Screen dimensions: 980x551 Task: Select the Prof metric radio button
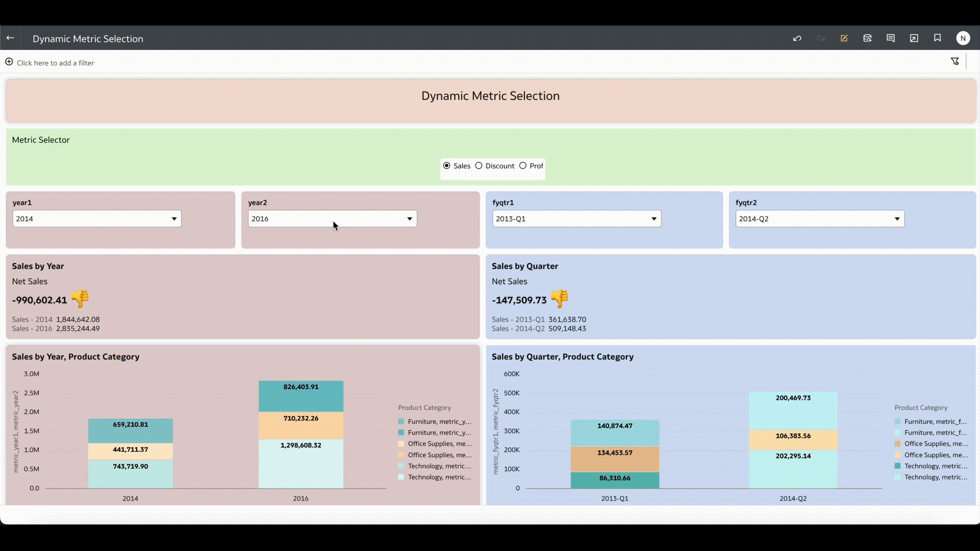point(523,165)
